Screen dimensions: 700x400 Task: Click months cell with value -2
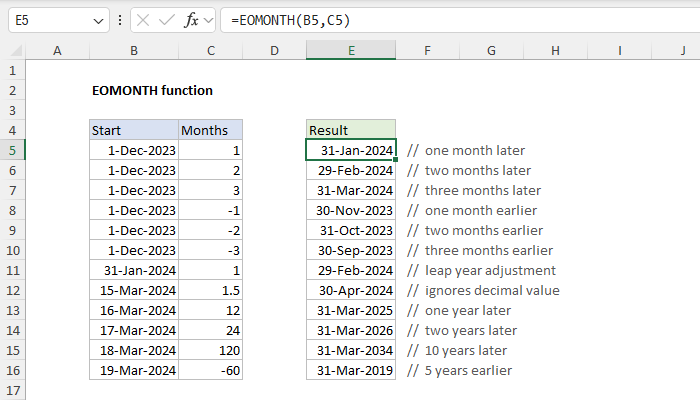(211, 230)
